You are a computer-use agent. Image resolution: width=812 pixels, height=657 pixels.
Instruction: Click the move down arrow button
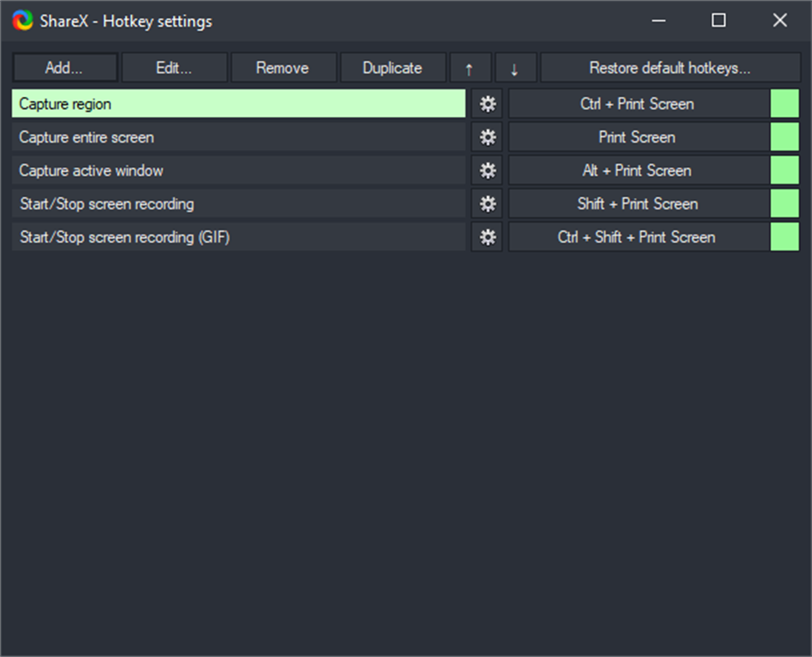click(515, 68)
